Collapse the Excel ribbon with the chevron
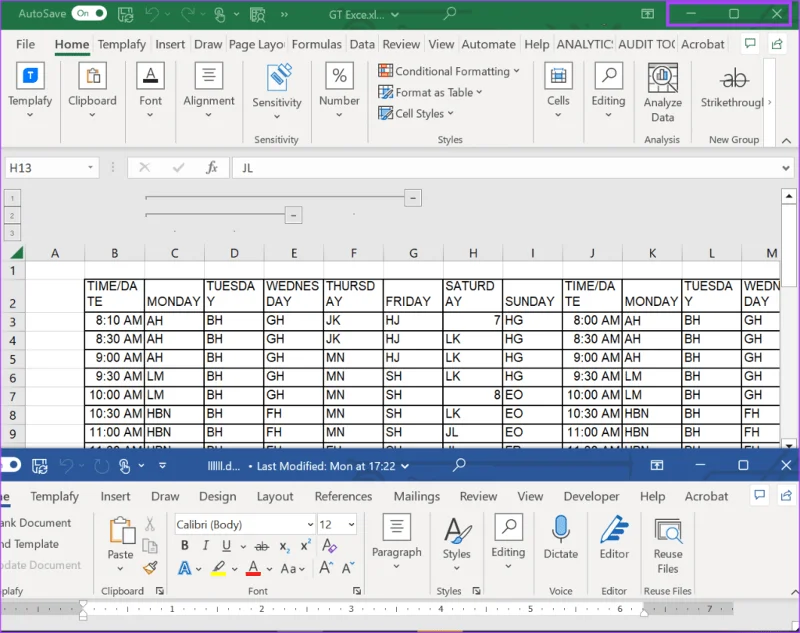Viewport: 800px width, 633px height. point(786,140)
